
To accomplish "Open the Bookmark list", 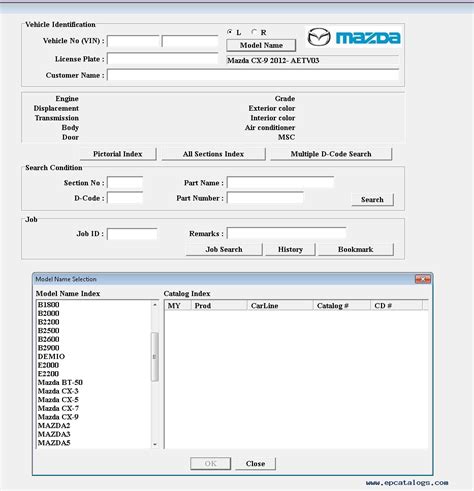I will coord(356,249).
